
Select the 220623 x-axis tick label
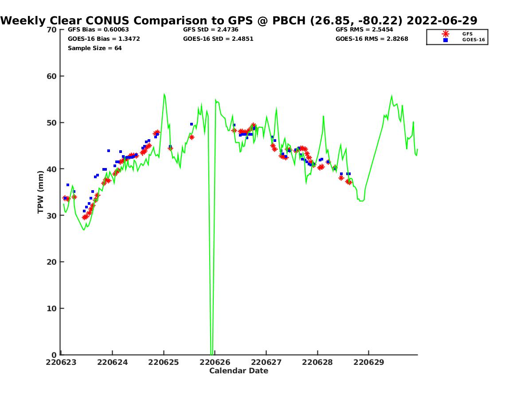tap(61, 362)
